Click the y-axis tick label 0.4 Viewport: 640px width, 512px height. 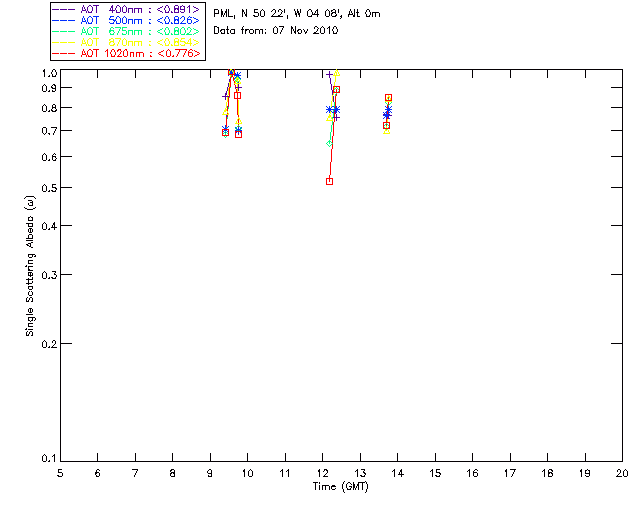49,226
